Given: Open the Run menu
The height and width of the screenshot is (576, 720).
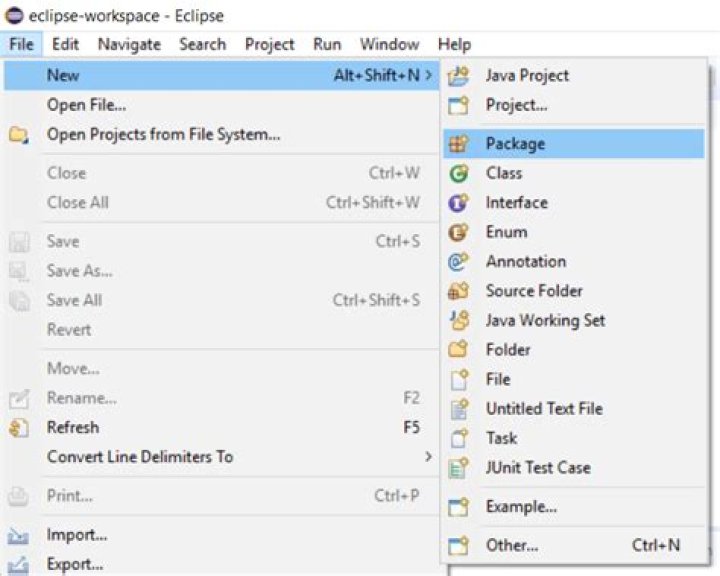Looking at the screenshot, I should click(327, 44).
